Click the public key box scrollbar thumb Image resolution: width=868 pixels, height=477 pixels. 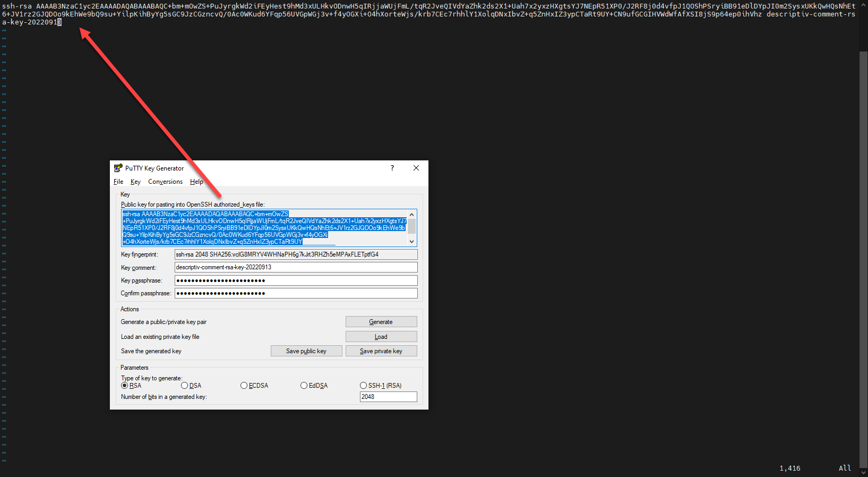411,227
